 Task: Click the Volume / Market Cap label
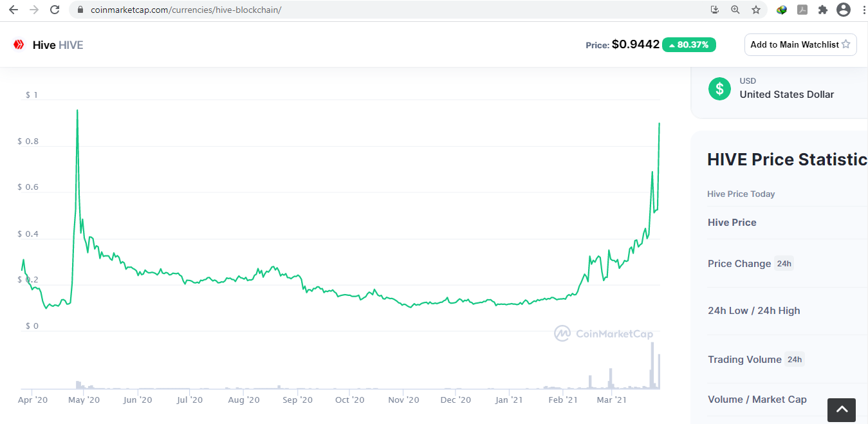(757, 400)
